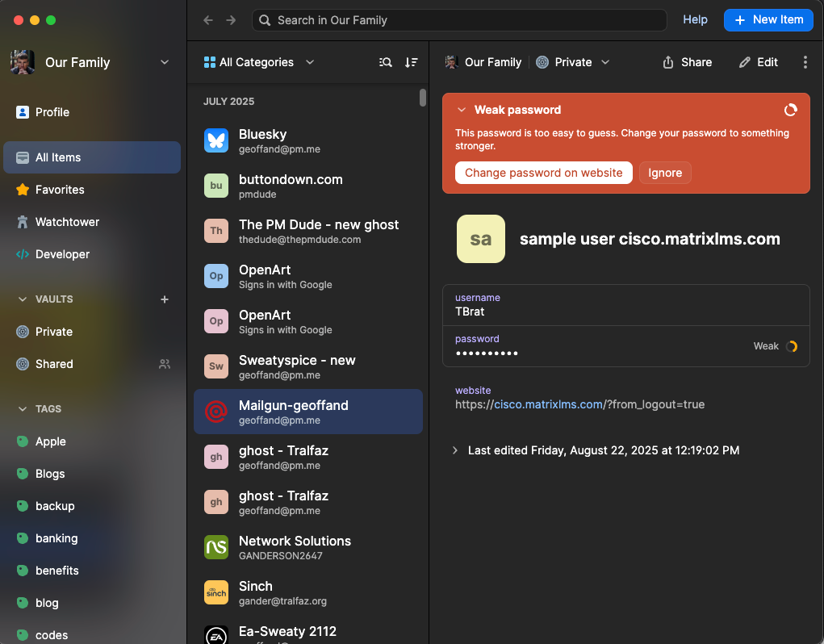Click the forward navigation arrow
824x644 pixels.
click(x=231, y=20)
